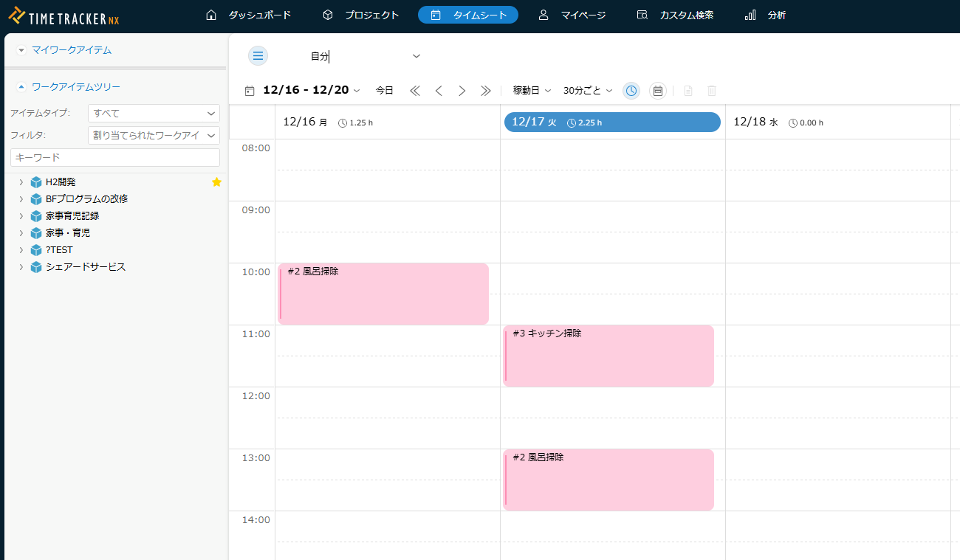960x560 pixels.
Task: Click the 0.00 h total on 12/18
Action: (x=806, y=122)
